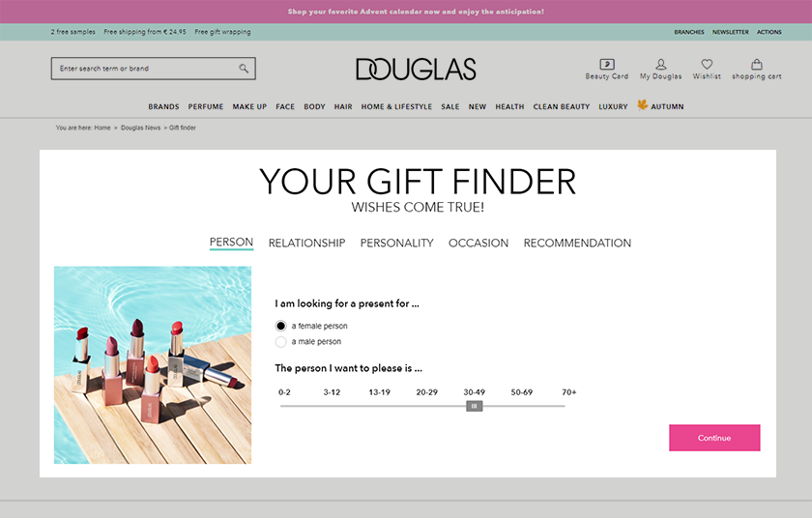Click 'Free shipping from € 24.95' text
The image size is (812, 518).
(144, 32)
